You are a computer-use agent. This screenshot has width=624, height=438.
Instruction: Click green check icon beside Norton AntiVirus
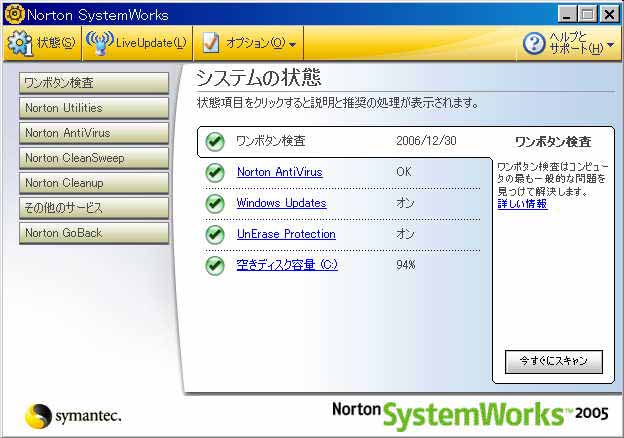[215, 172]
